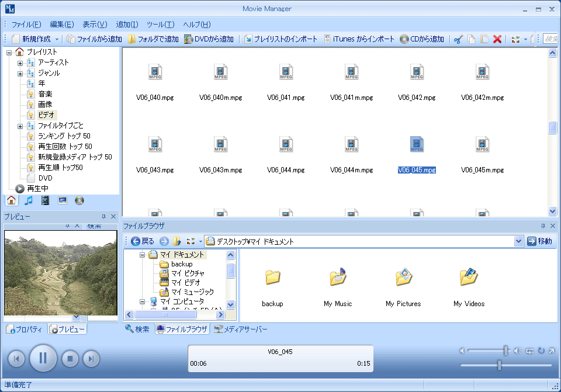This screenshot has width=561, height=392.
Task: Click the stop playback button
Action: [70, 358]
